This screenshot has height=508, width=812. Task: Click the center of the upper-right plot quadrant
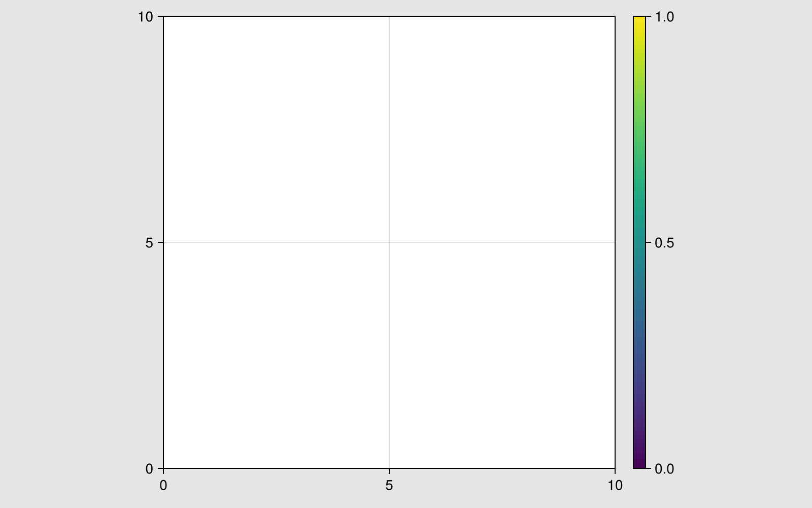[x=502, y=130]
